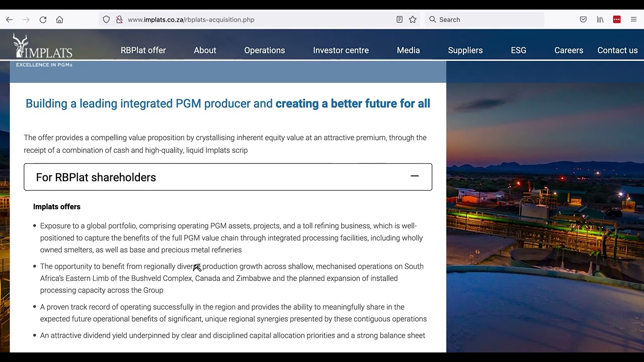
Task: Click the bullet starting 'A proven track record'
Action: pyautogui.click(x=233, y=313)
